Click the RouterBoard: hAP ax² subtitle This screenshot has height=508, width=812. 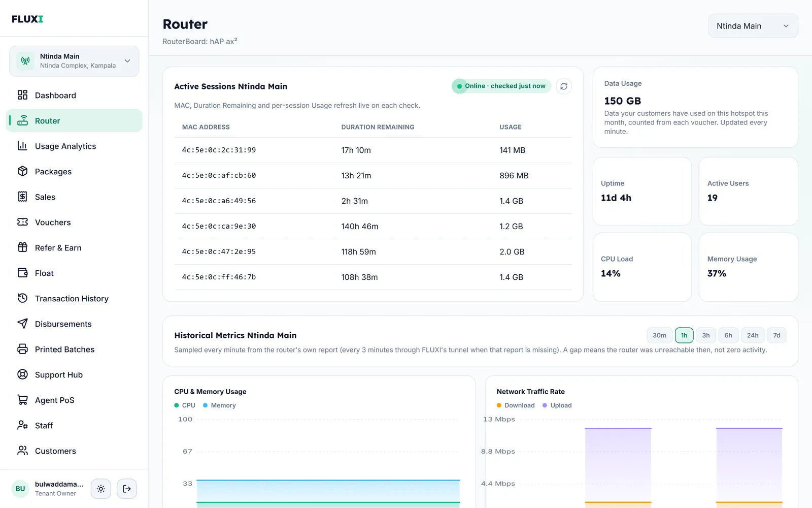pyautogui.click(x=199, y=41)
